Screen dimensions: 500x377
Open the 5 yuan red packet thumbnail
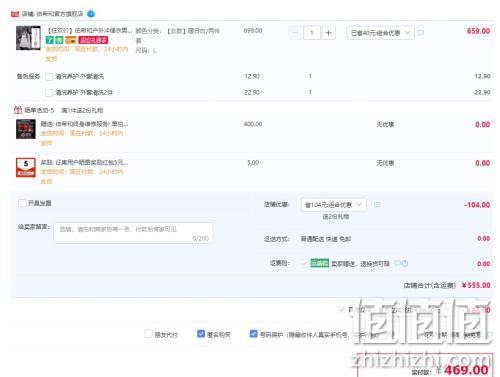[x=26, y=167]
